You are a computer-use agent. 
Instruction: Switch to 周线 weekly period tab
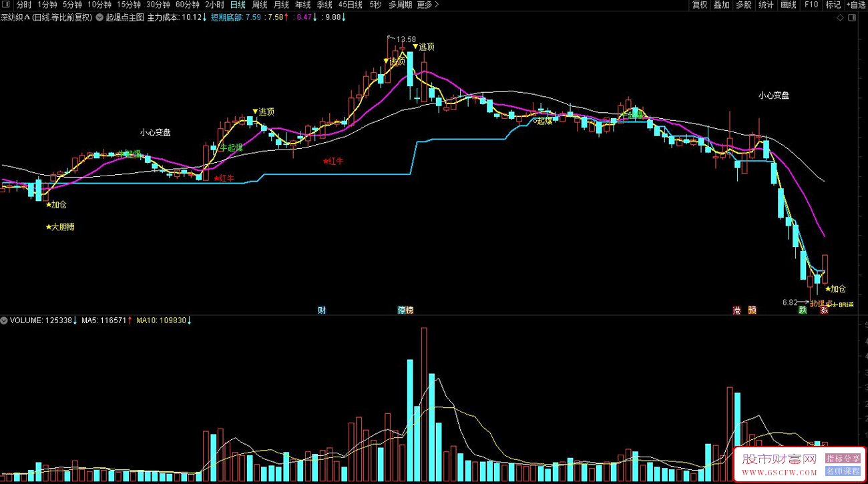click(260, 5)
